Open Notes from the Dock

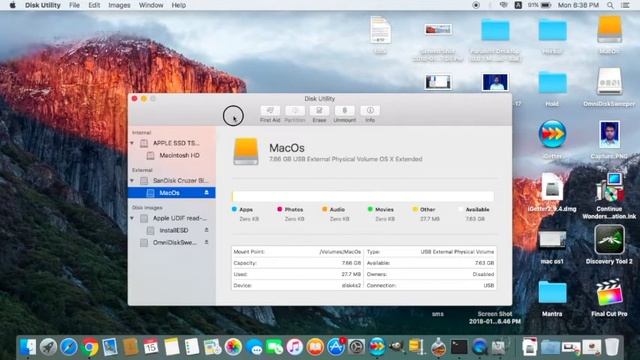point(171,347)
